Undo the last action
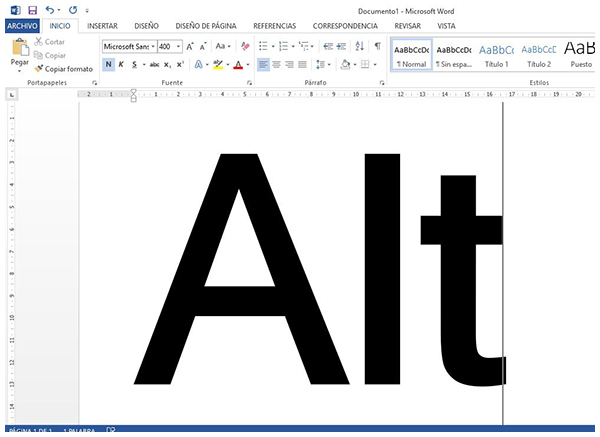600x437 pixels. point(49,10)
